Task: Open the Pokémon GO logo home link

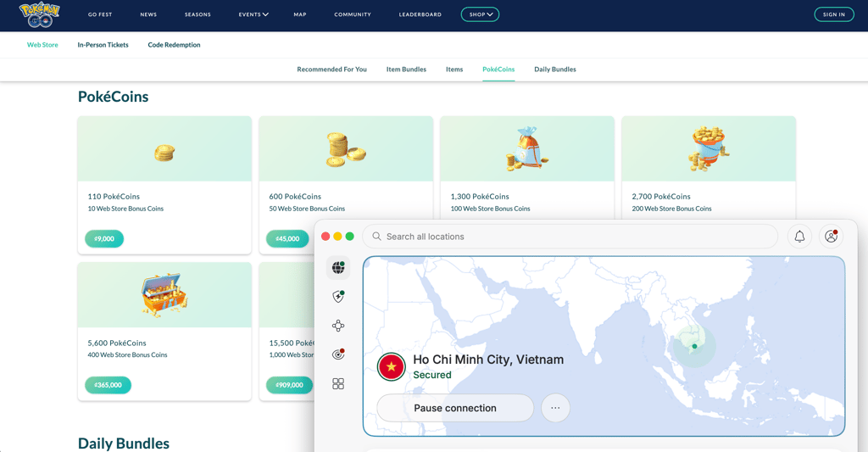Action: click(39, 15)
